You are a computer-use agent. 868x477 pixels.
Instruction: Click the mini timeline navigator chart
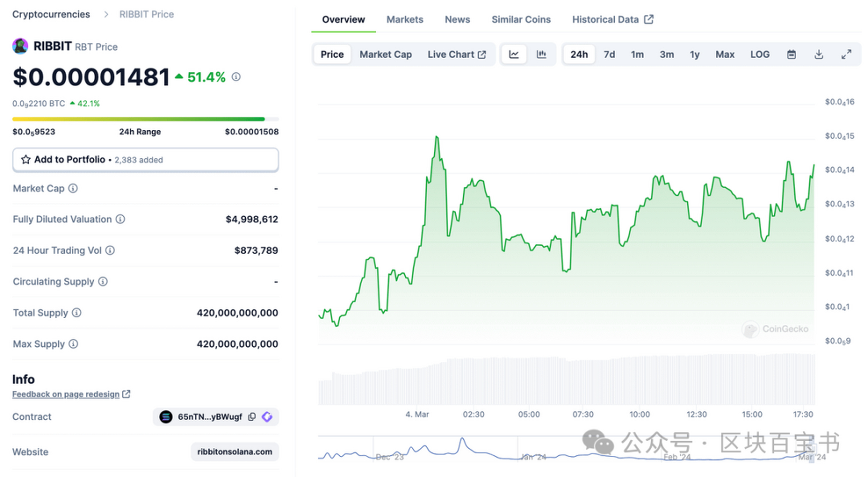[x=566, y=449]
